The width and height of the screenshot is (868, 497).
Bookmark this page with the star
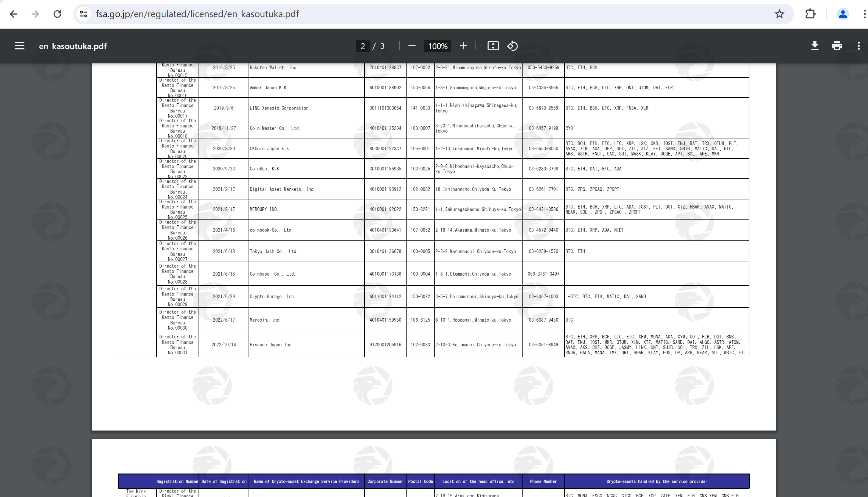pos(779,14)
